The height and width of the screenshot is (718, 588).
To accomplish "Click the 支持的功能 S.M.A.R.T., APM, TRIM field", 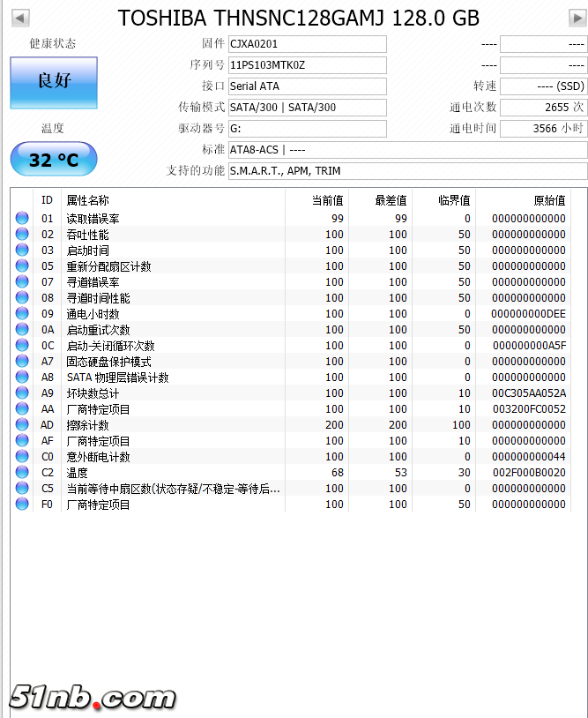I will [407, 171].
